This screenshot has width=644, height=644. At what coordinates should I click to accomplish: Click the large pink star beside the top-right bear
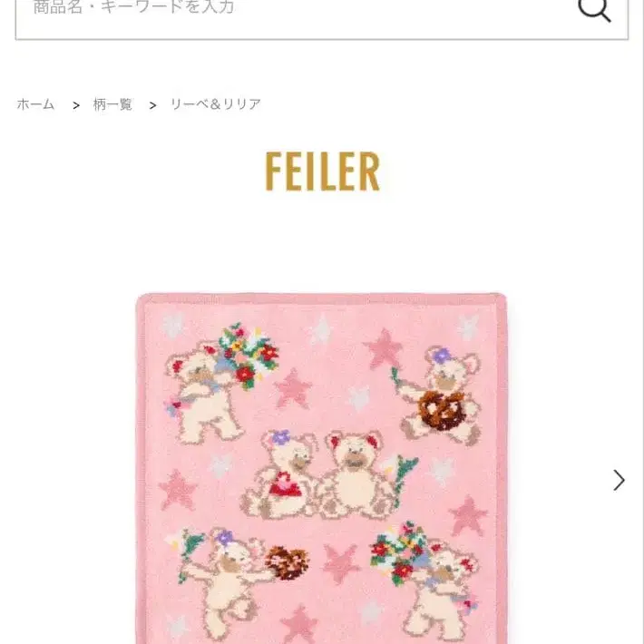pyautogui.click(x=383, y=348)
